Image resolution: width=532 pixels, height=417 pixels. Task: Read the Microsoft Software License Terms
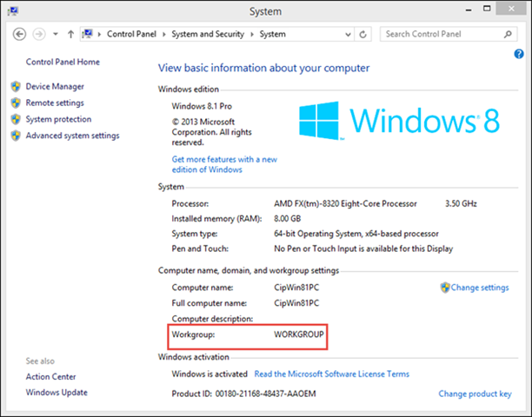tap(332, 374)
